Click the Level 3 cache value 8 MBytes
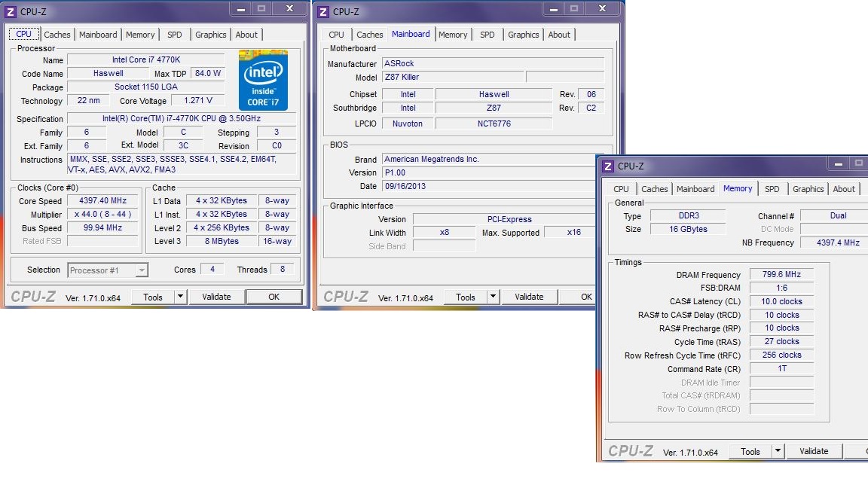Image resolution: width=868 pixels, height=488 pixels. point(222,241)
